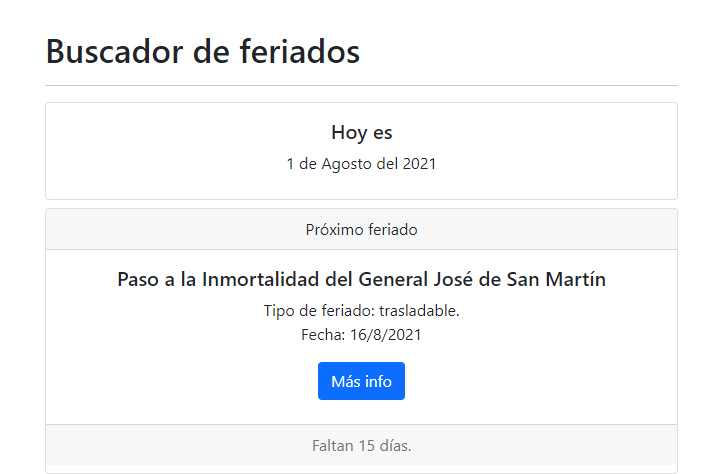Click the horizontal divider below the page title

coord(361,86)
